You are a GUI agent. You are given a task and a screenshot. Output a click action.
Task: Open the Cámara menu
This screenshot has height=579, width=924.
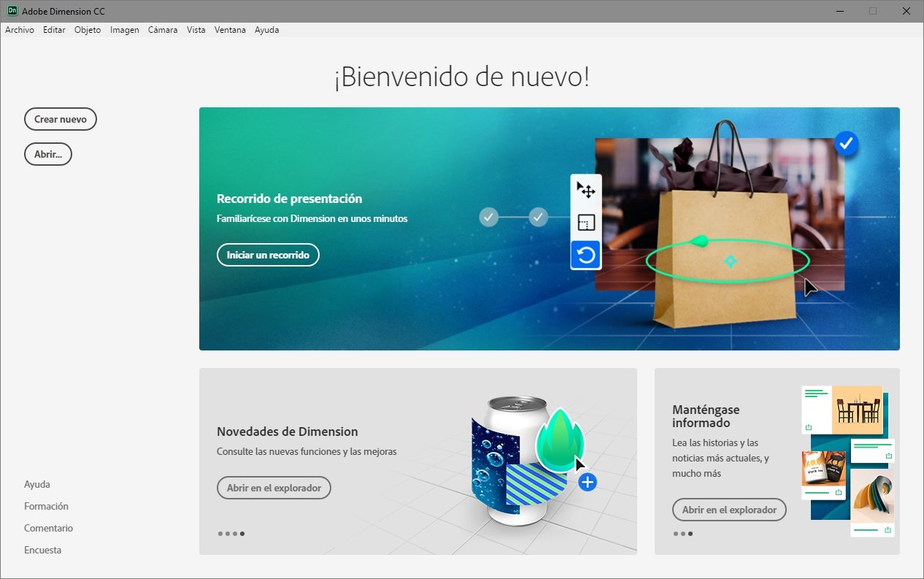[163, 30]
